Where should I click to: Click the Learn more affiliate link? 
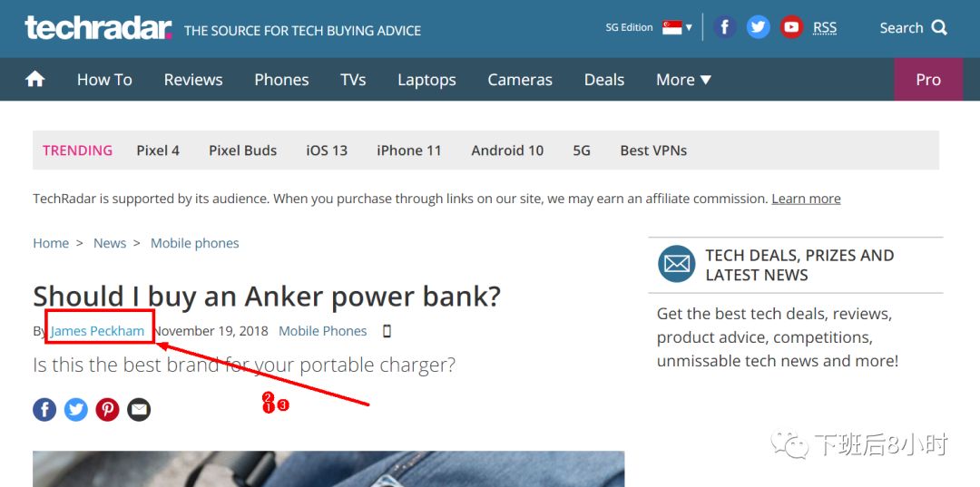(806, 199)
